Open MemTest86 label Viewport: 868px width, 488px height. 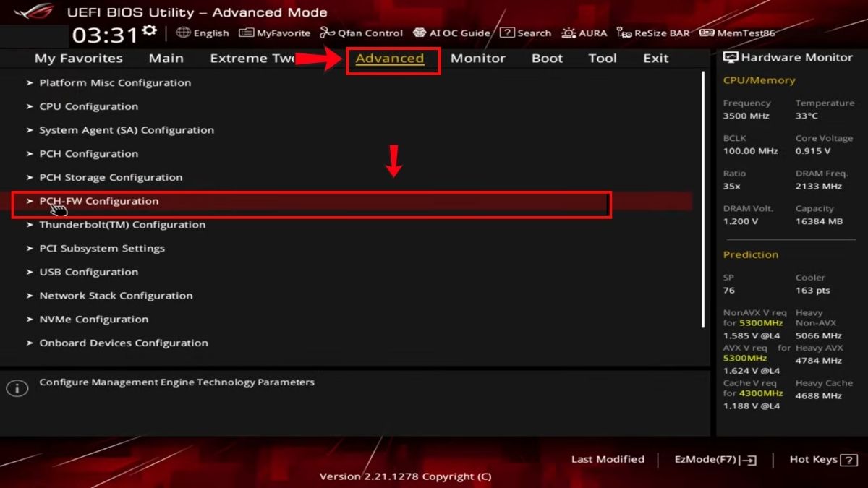click(x=746, y=33)
